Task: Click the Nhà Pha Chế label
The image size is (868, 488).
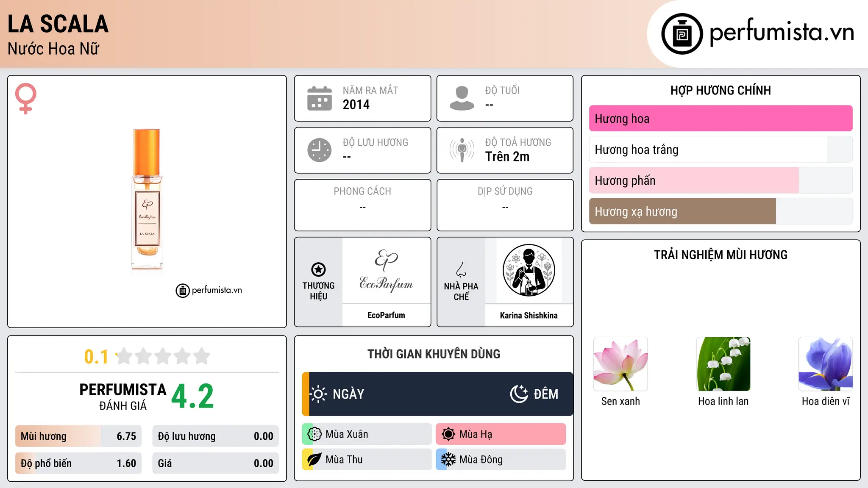Action: click(461, 291)
